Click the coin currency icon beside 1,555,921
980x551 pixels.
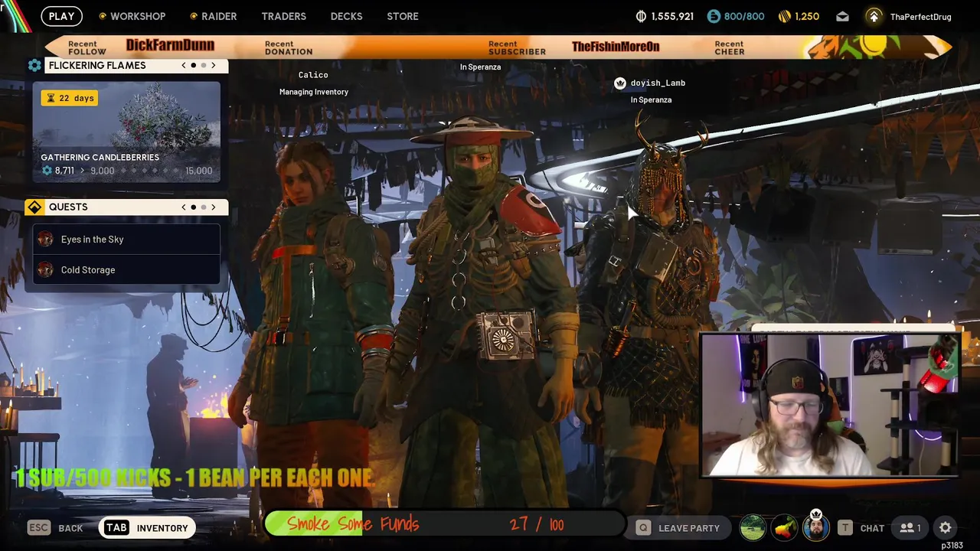coord(642,16)
